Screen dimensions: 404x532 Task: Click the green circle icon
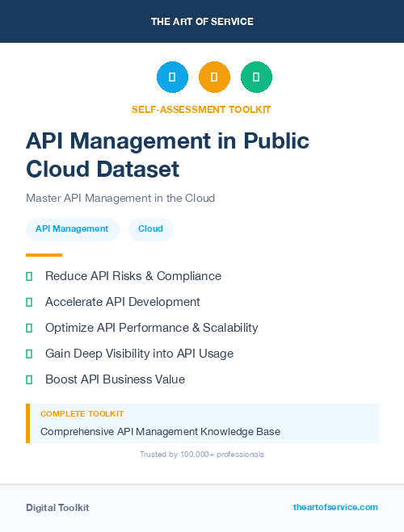pyautogui.click(x=256, y=77)
